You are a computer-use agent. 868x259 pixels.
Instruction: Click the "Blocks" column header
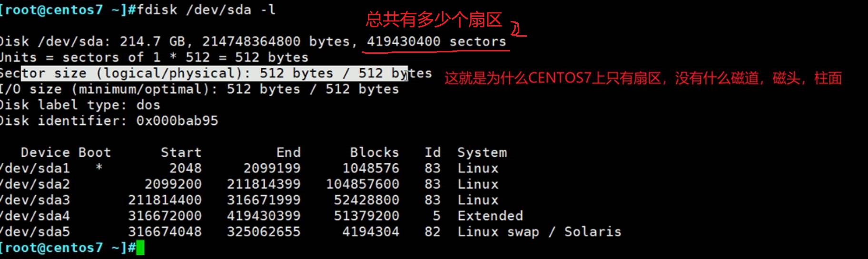coord(375,152)
